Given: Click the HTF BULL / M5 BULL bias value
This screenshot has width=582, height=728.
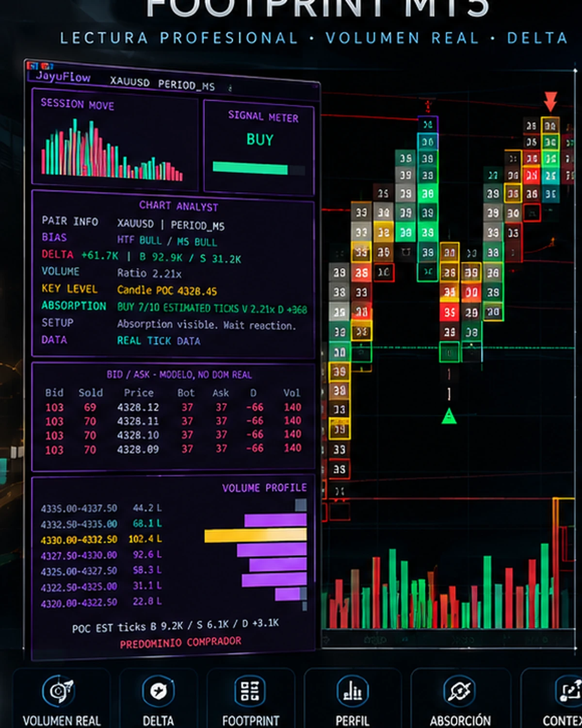Looking at the screenshot, I should (x=167, y=241).
